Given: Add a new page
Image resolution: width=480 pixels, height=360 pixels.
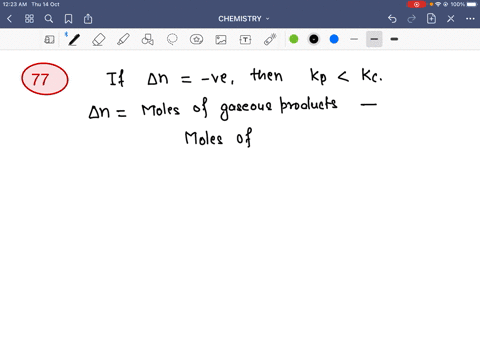Looking at the screenshot, I should [431, 19].
